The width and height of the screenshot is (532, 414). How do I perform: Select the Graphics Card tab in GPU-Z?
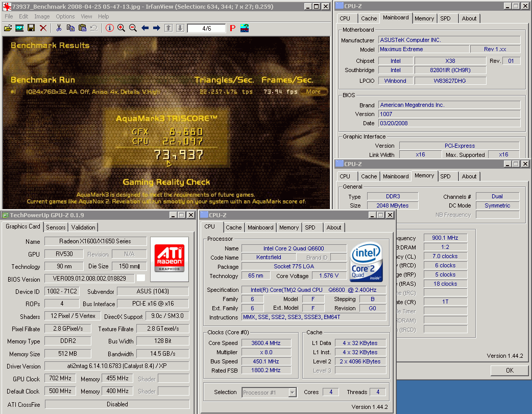coord(23,226)
